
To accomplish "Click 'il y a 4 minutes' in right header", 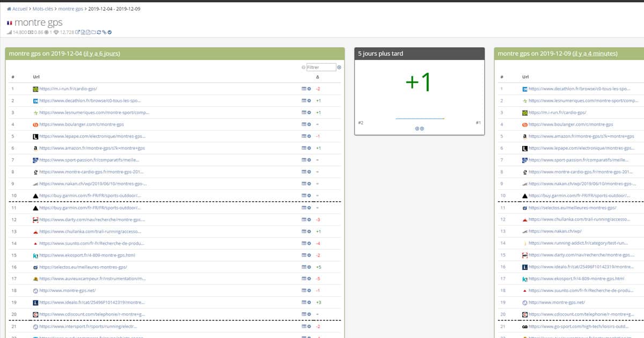I will (x=595, y=54).
